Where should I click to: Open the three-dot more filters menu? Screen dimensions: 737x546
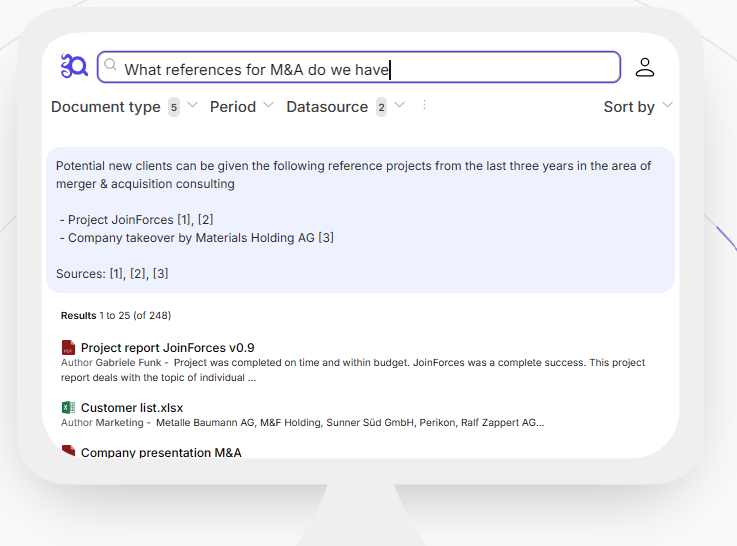(x=424, y=105)
